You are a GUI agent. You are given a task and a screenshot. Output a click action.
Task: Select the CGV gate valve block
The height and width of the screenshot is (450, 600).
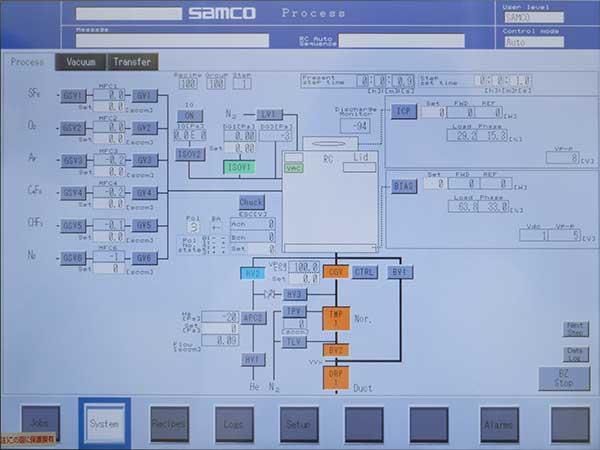pos(336,272)
